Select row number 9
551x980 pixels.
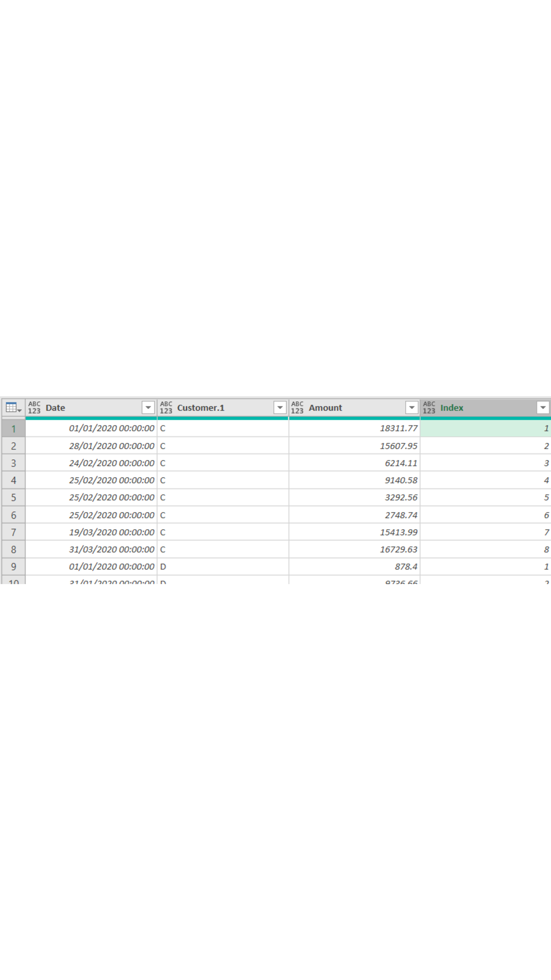pos(13,567)
